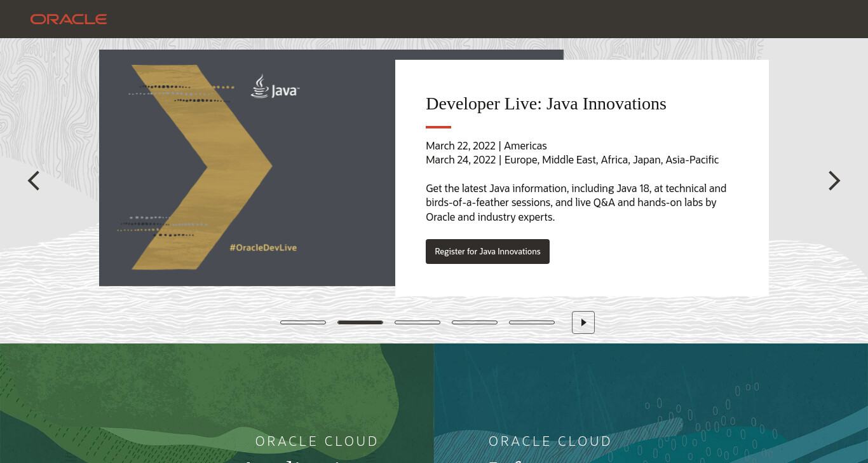Go to previous carousel slide arrow
This screenshot has height=463, width=868.
(x=34, y=181)
